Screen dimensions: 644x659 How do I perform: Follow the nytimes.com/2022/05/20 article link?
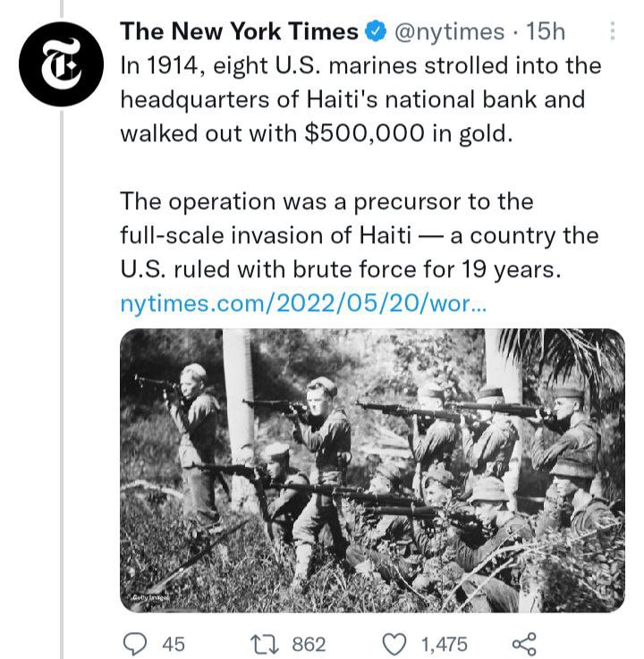(x=303, y=304)
